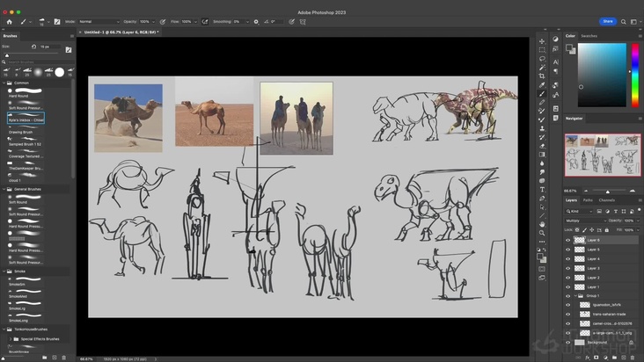Toggle pressure for opacity in options bar
This screenshot has height=362, width=644.
point(163,22)
